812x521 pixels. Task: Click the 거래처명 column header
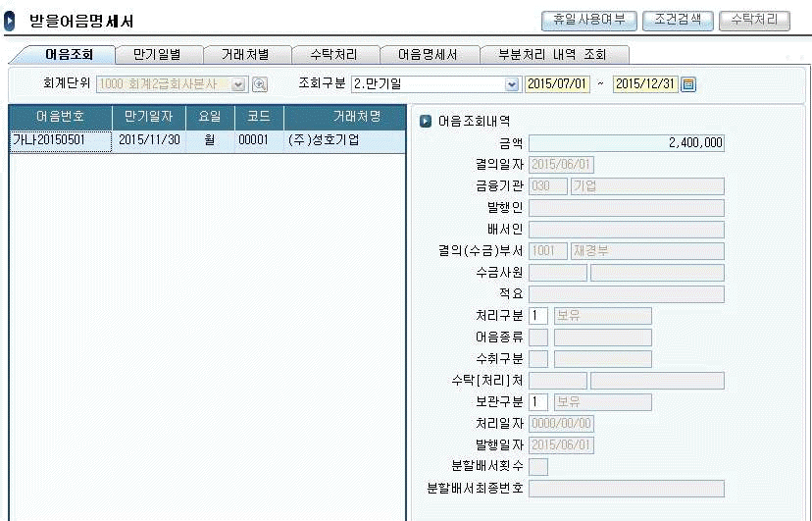click(356, 117)
